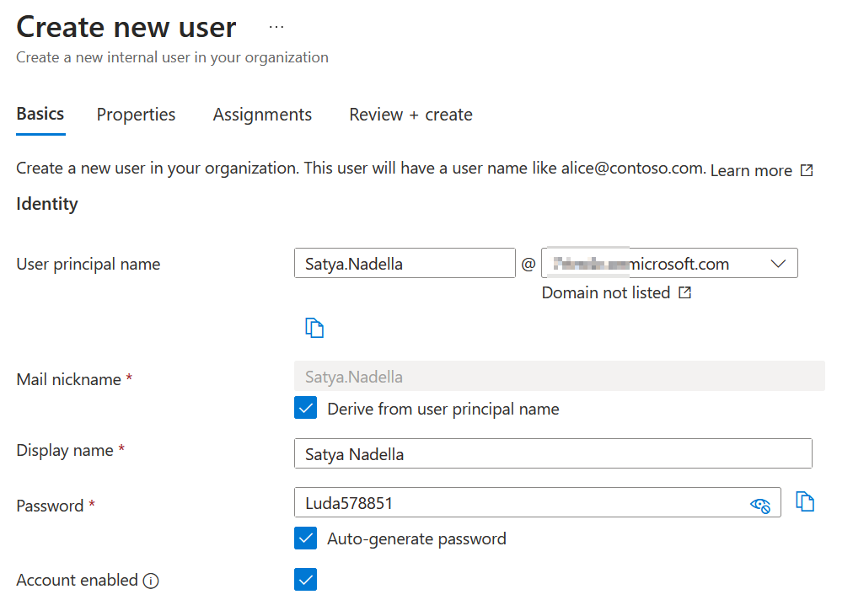Click the required asterisk beside Password
Image resolution: width=853 pixels, height=616 pixels.
pyautogui.click(x=92, y=501)
